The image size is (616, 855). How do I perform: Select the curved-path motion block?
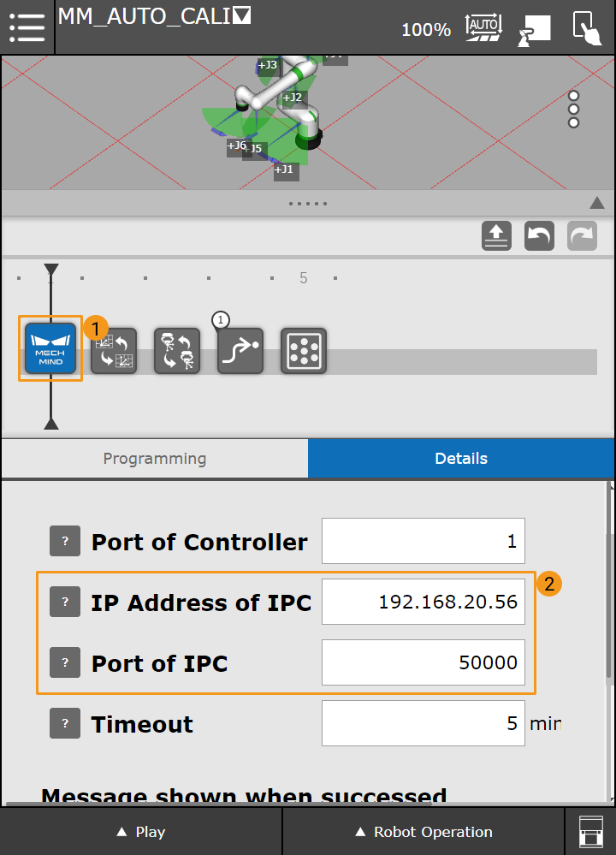[240, 351]
